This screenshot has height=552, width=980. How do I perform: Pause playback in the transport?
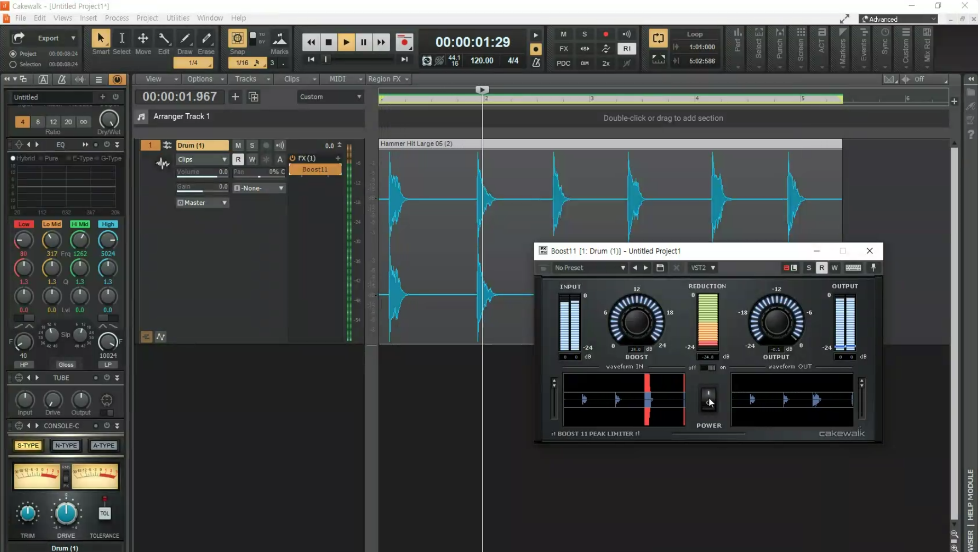363,42
